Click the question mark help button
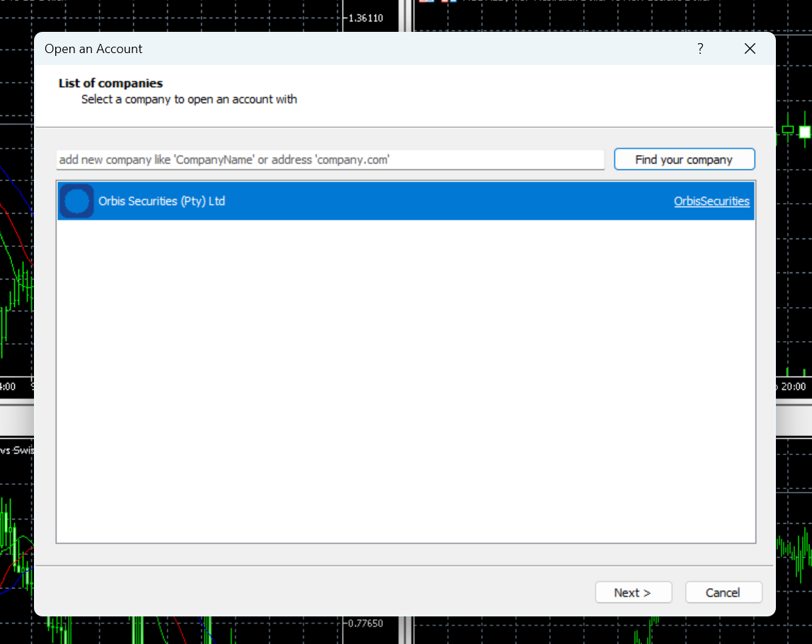Viewport: 812px width, 644px height. (x=700, y=49)
